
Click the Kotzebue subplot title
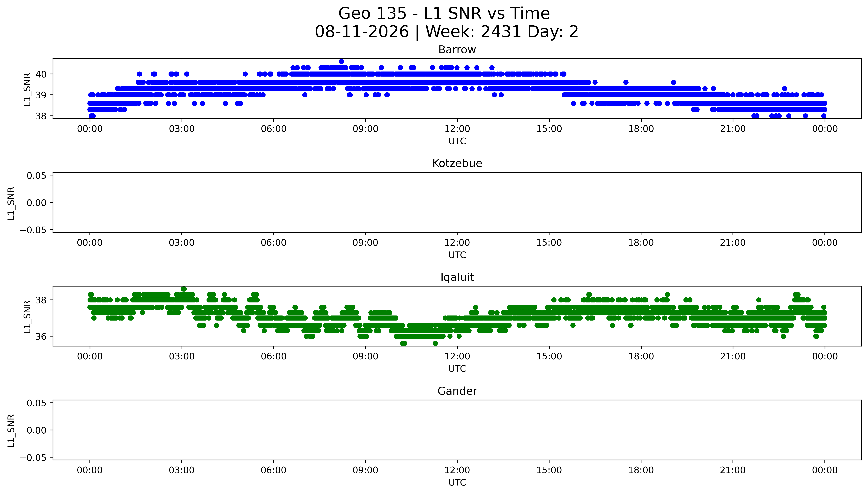[457, 164]
